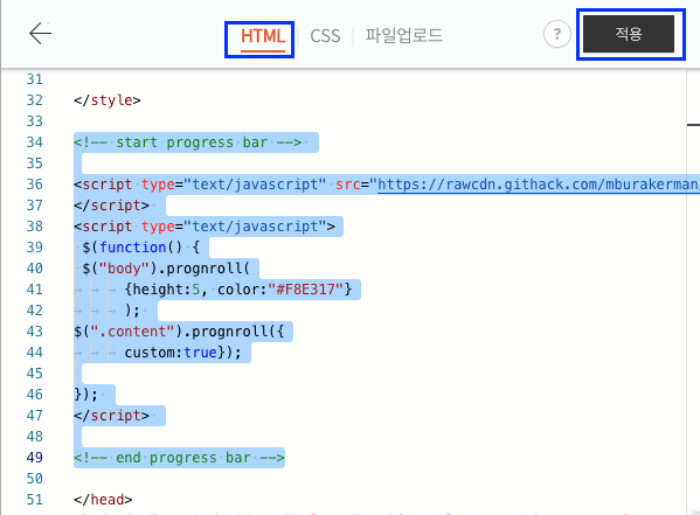Place cursor on start progress bar comment
The height and width of the screenshot is (515, 700).
tap(188, 142)
